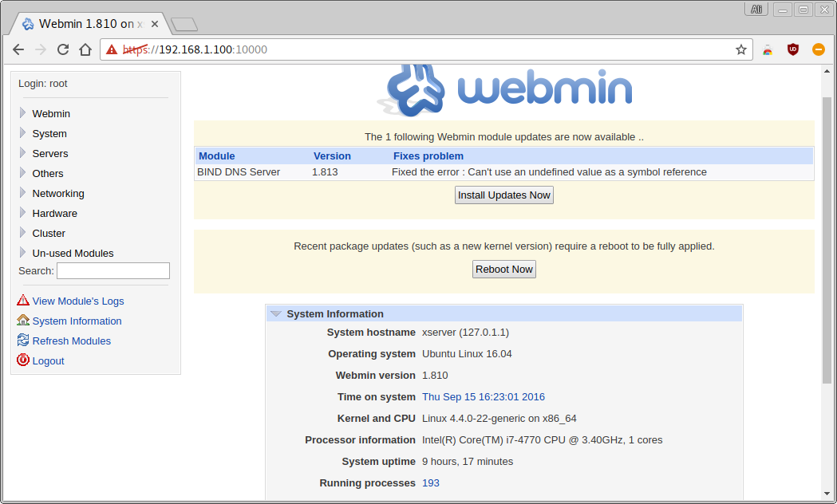The height and width of the screenshot is (504, 837).
Task: Reload the page with refresh icon
Action: pyautogui.click(x=63, y=49)
